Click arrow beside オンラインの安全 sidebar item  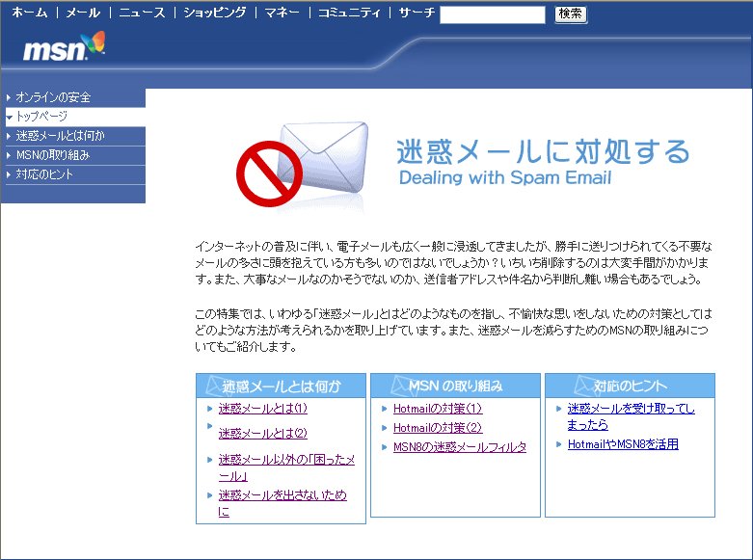9,97
